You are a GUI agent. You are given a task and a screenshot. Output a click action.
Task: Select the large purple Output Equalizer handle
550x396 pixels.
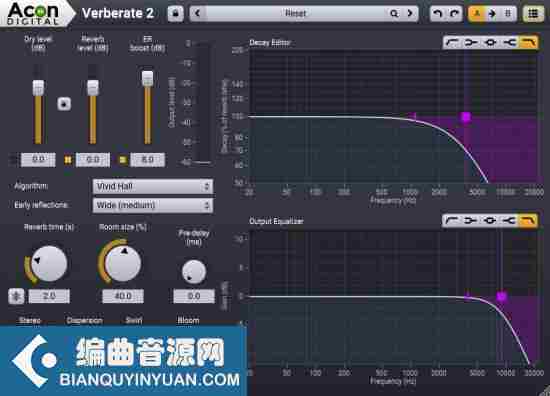pos(502,297)
